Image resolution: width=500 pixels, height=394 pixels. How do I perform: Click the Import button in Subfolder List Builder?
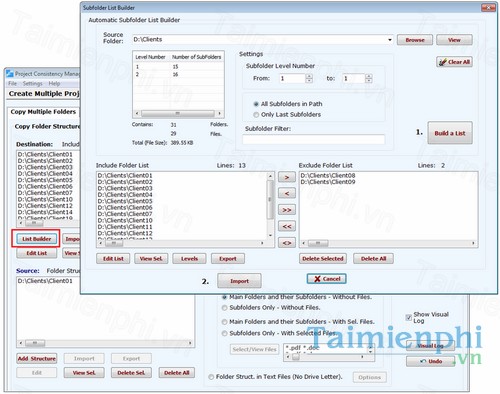click(x=239, y=281)
